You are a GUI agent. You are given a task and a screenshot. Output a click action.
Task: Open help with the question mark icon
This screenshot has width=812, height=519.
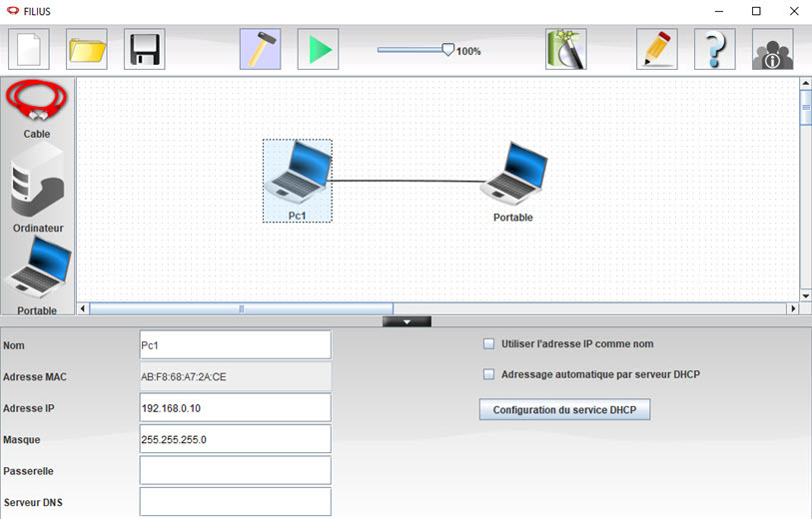click(715, 49)
